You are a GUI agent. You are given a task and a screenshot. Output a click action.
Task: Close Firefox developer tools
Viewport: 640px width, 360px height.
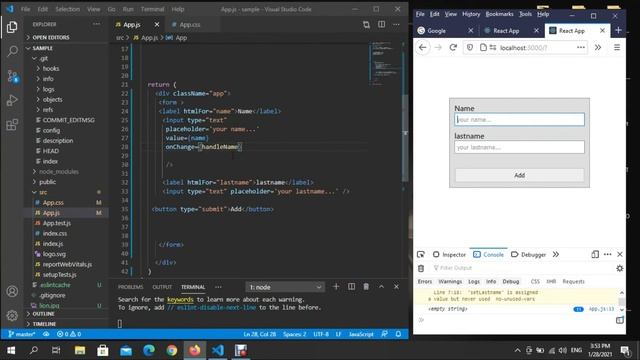pyautogui.click(x=620, y=254)
